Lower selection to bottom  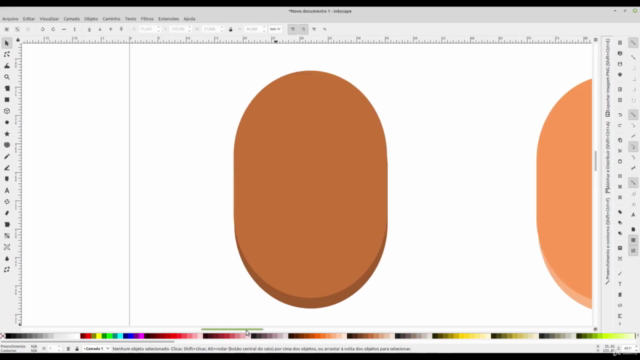[x=89, y=29]
